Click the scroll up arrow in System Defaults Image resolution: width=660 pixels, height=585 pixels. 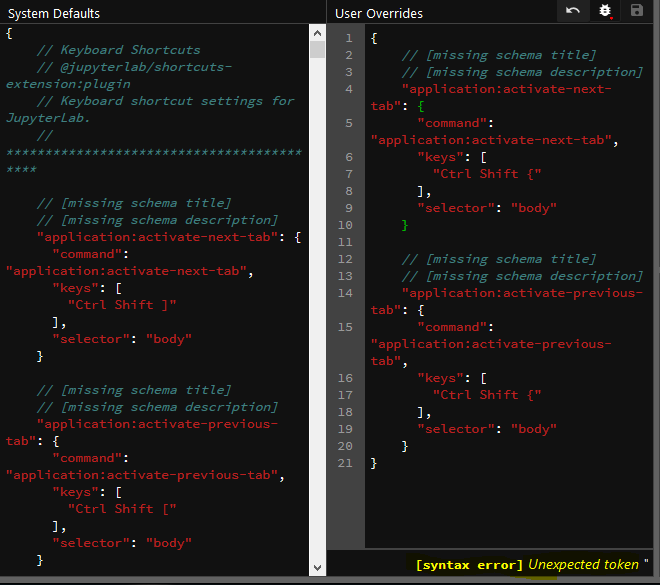pos(317,33)
